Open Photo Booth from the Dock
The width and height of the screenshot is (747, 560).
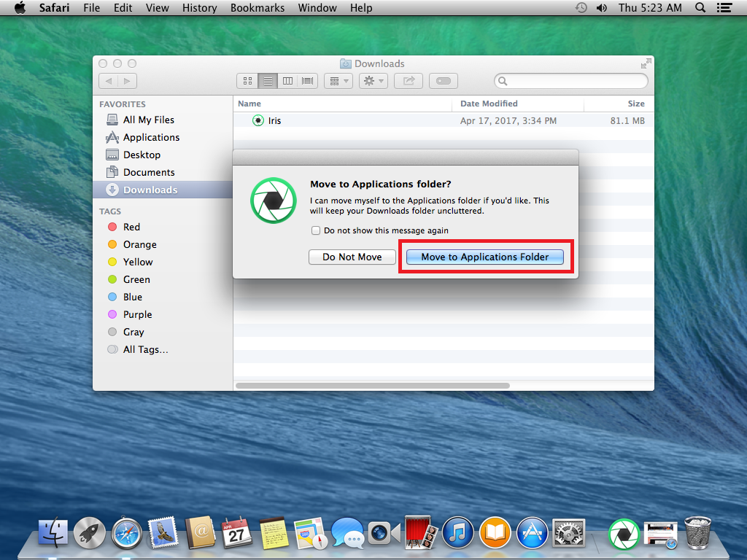coord(421,532)
